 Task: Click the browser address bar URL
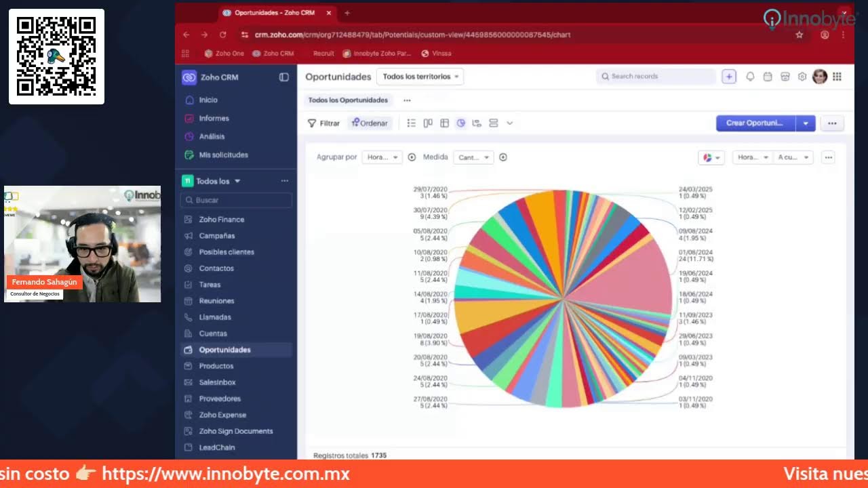point(412,35)
